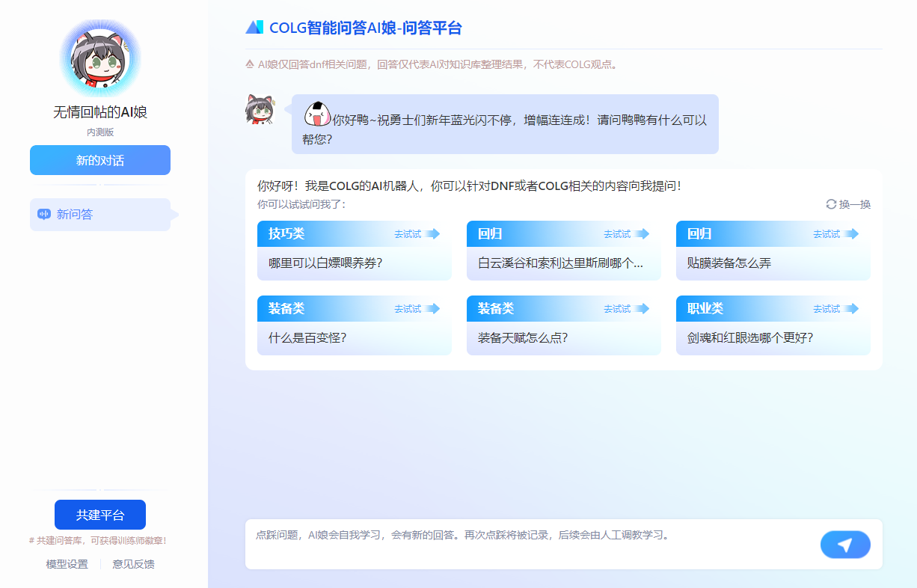Open the 共建平台 button

click(x=100, y=515)
